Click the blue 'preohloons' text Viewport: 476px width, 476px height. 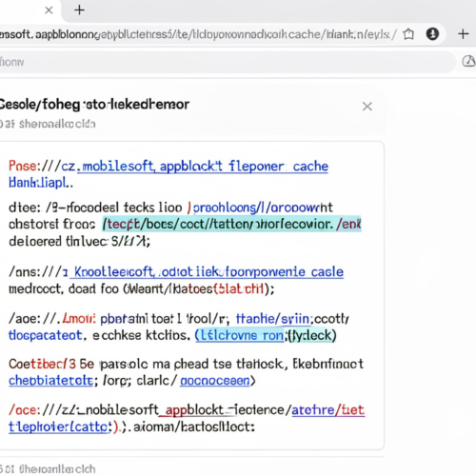[225, 208]
